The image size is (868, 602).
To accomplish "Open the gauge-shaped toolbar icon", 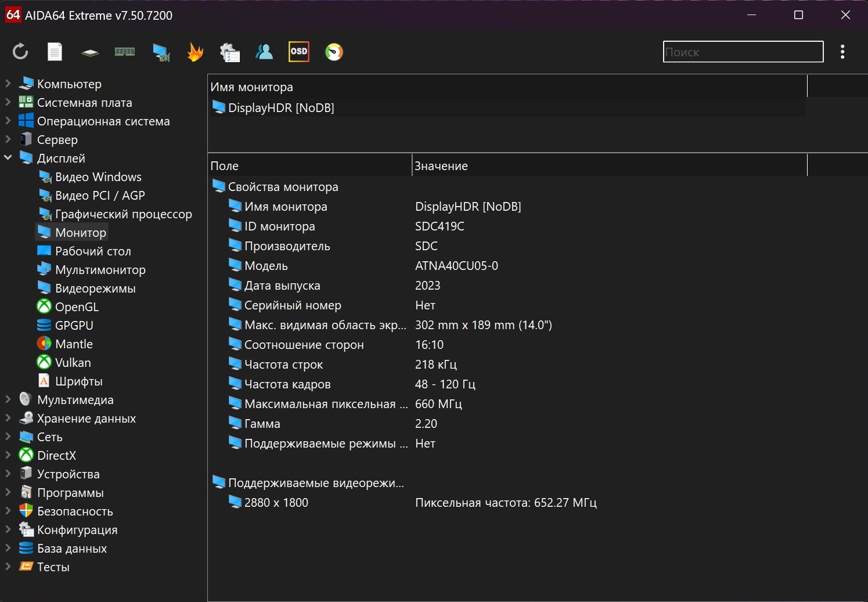I will point(334,52).
